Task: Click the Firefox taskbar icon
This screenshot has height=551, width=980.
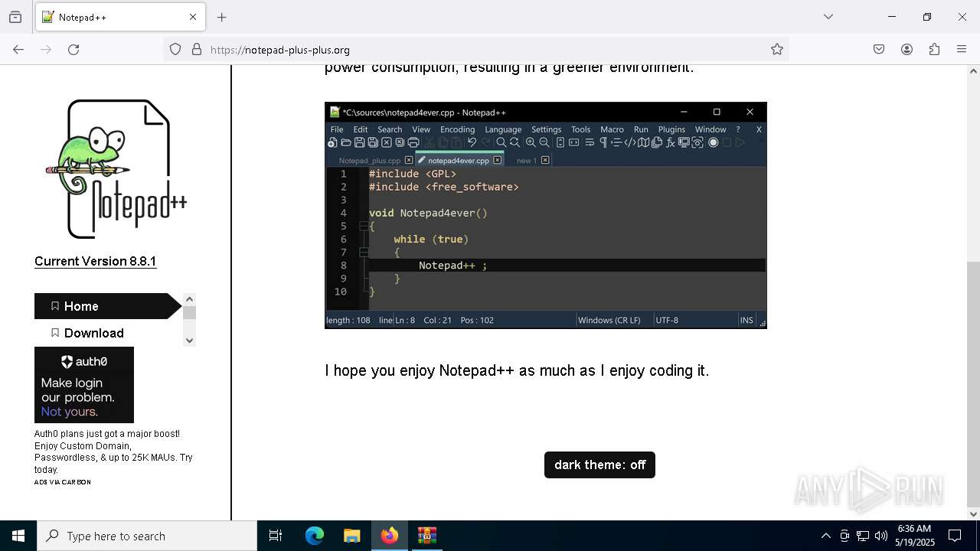Action: click(390, 536)
